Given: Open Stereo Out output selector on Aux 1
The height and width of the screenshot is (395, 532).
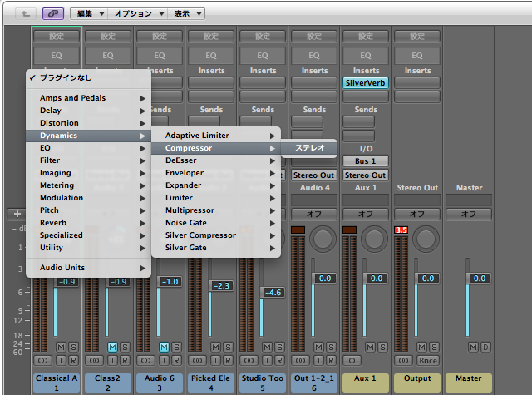Looking at the screenshot, I should 366,175.
